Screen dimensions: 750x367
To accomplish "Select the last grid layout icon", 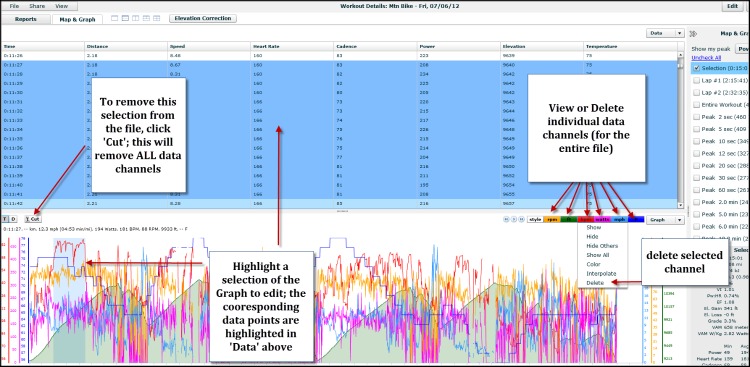I will tap(156, 18).
